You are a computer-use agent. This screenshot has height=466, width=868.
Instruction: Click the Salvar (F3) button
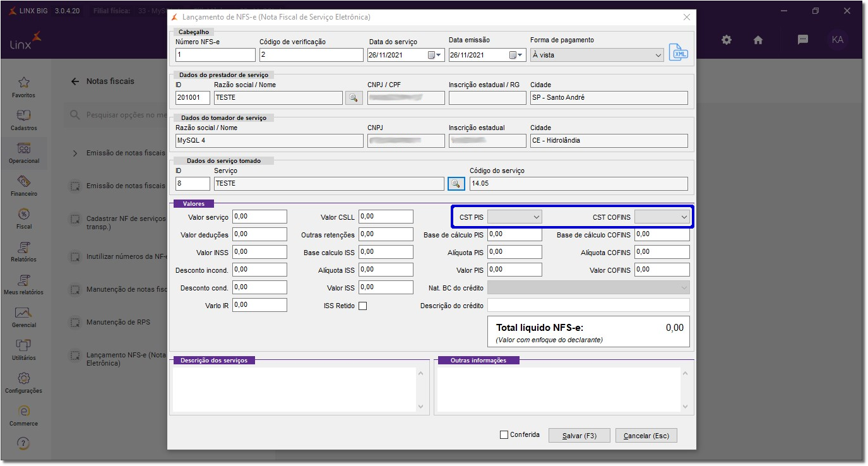579,436
